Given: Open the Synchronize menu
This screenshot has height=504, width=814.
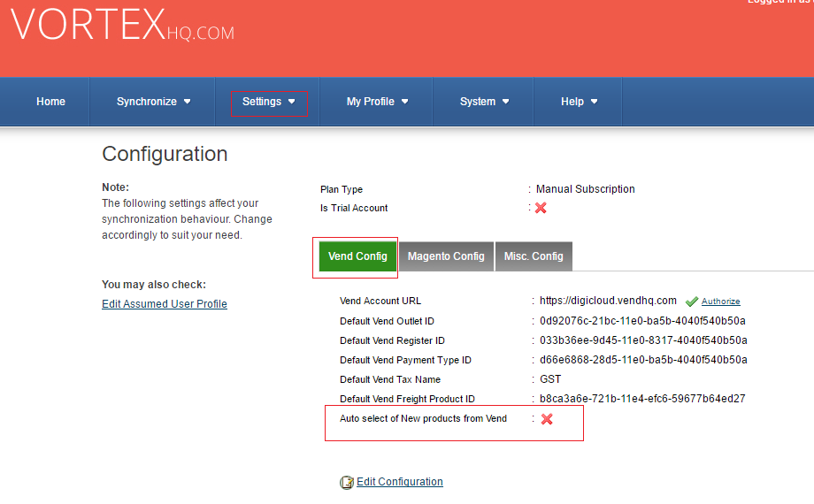Looking at the screenshot, I should click(152, 102).
